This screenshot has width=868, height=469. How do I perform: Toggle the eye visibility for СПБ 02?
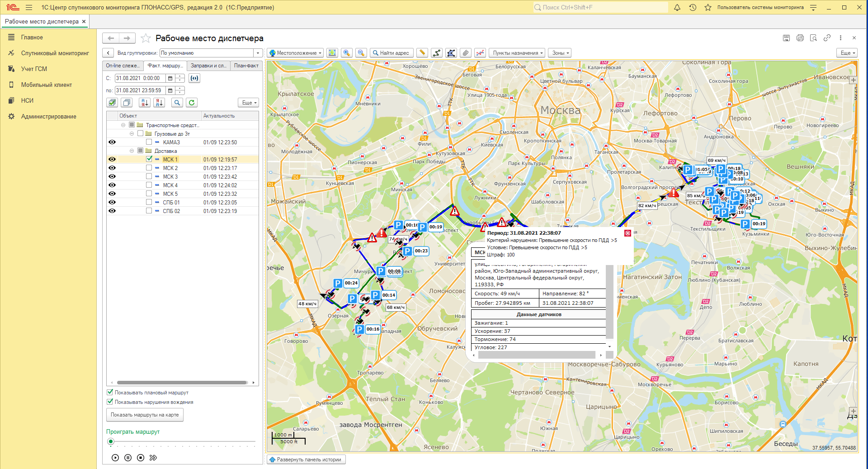click(x=112, y=211)
